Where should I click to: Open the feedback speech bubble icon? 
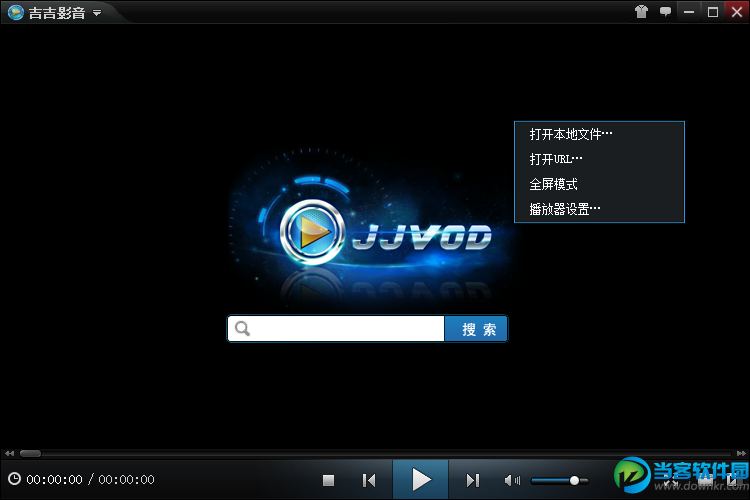point(665,11)
